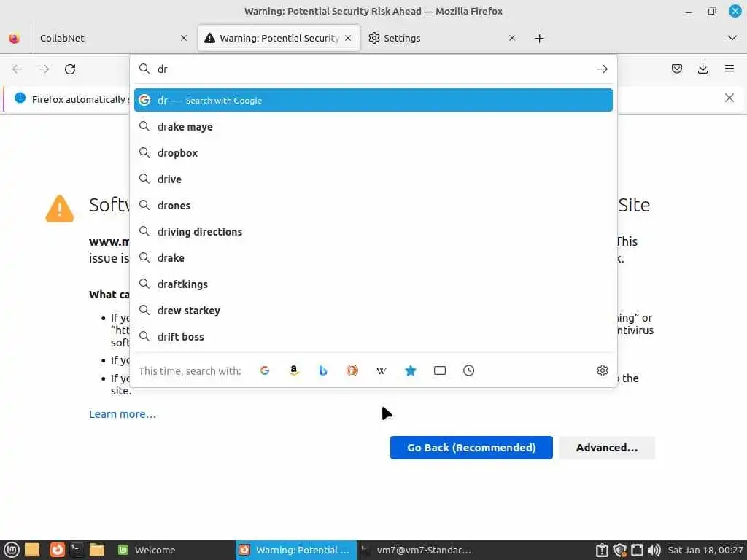Search open tabs with the tabs icon
The height and width of the screenshot is (560, 747).
440,370
